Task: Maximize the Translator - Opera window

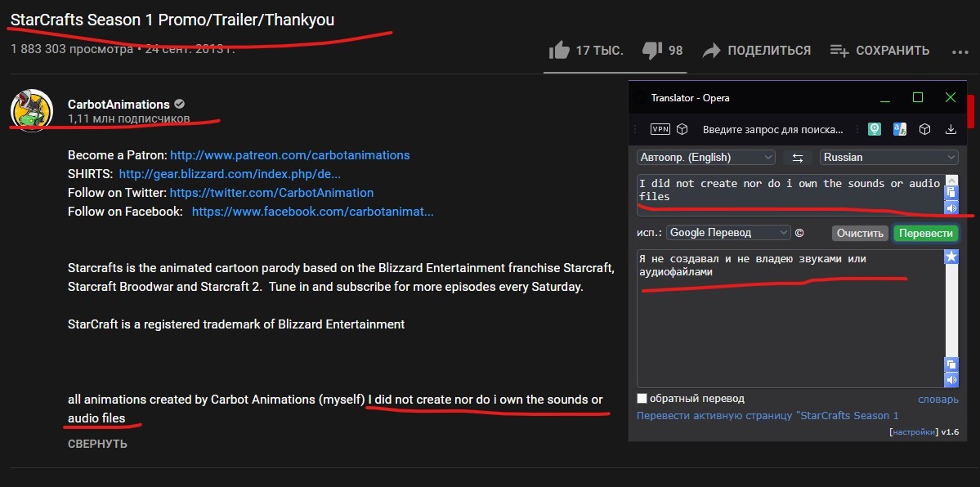Action: point(918,97)
